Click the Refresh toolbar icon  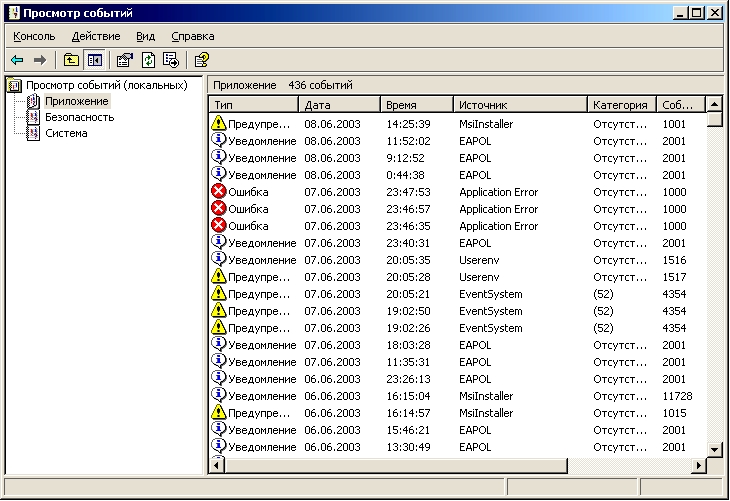click(148, 60)
